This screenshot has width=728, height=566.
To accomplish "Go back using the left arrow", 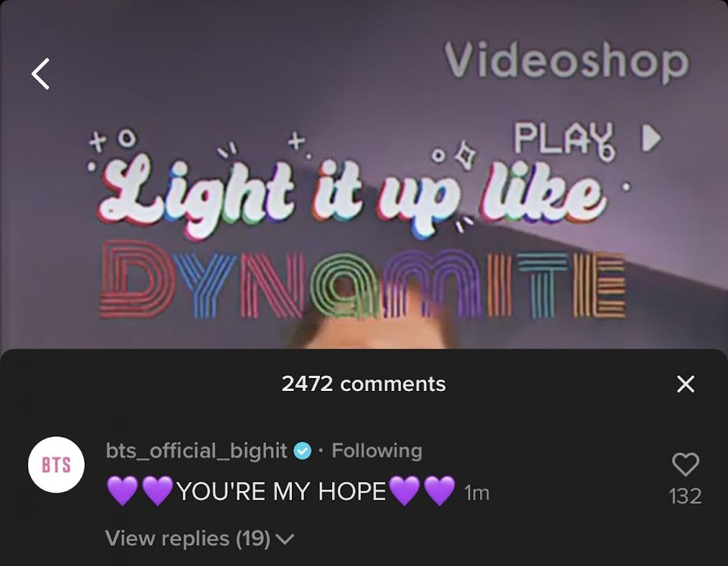I will pyautogui.click(x=40, y=73).
